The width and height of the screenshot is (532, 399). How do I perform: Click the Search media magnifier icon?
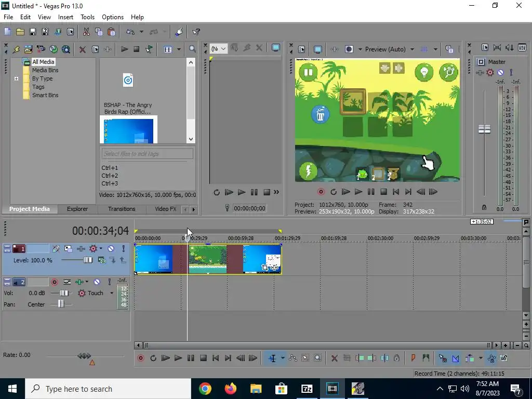pyautogui.click(x=192, y=49)
